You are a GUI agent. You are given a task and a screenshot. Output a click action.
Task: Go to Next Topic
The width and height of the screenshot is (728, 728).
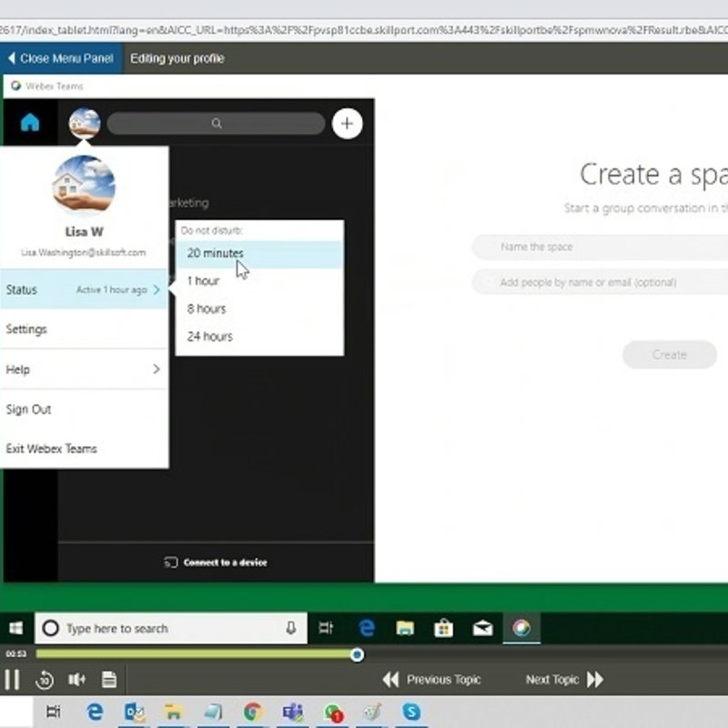tap(564, 680)
